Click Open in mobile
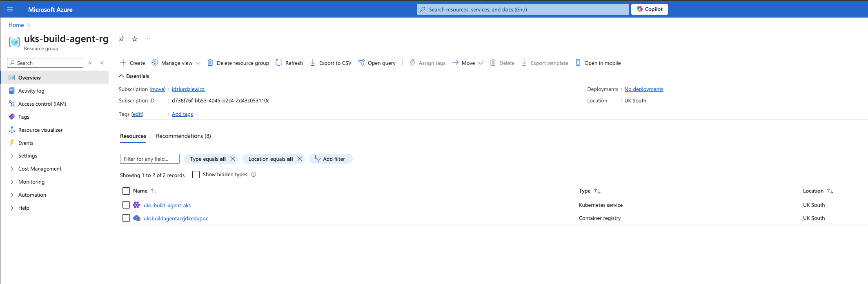 click(x=598, y=63)
